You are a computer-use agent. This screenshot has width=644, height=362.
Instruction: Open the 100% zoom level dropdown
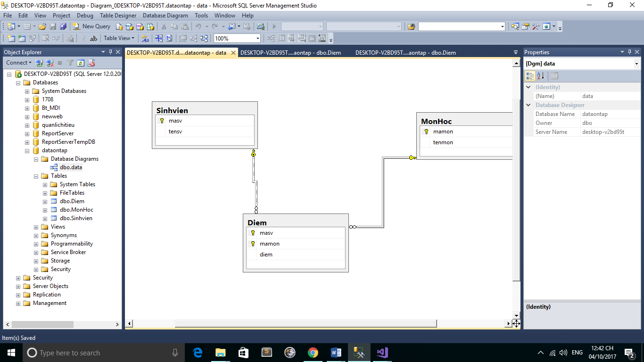point(257,39)
